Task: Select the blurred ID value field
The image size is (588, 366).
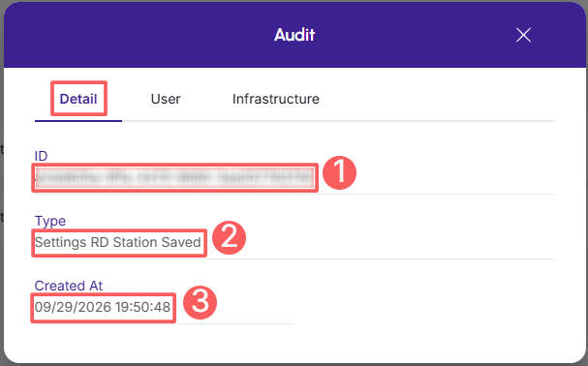Action: click(x=174, y=177)
